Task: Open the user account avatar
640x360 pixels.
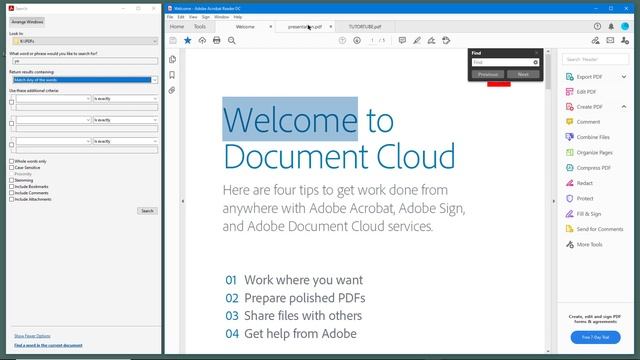Action: click(x=625, y=27)
